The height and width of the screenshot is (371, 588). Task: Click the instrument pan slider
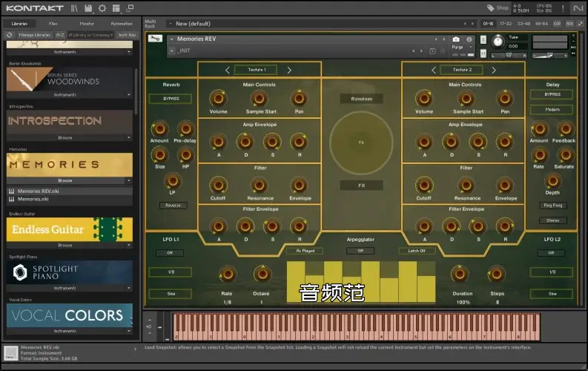click(509, 56)
